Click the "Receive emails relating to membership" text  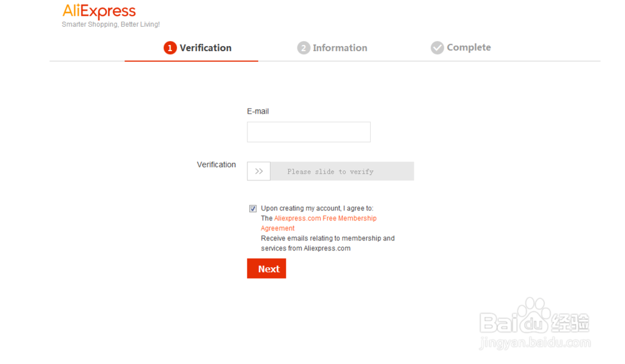[327, 239]
